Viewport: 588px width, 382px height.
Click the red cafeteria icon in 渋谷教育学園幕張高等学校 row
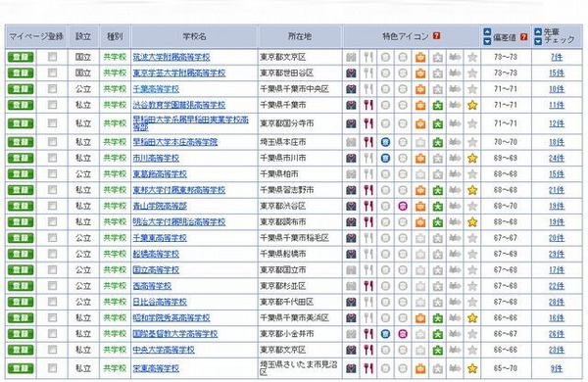click(x=368, y=105)
